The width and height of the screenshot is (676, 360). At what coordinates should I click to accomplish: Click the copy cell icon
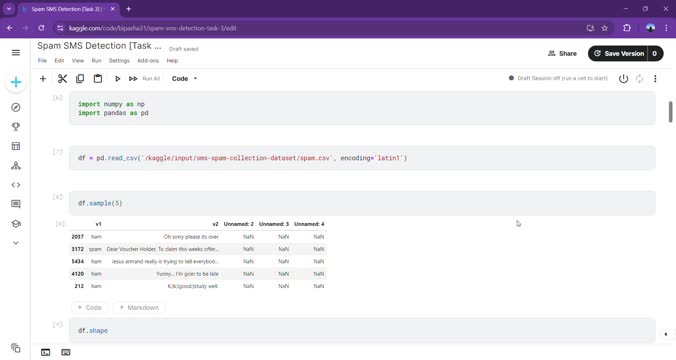tap(80, 78)
